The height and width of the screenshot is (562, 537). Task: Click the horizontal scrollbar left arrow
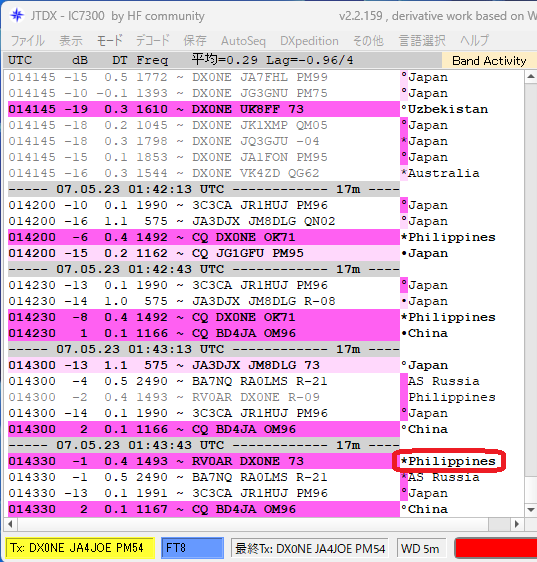click(10, 524)
